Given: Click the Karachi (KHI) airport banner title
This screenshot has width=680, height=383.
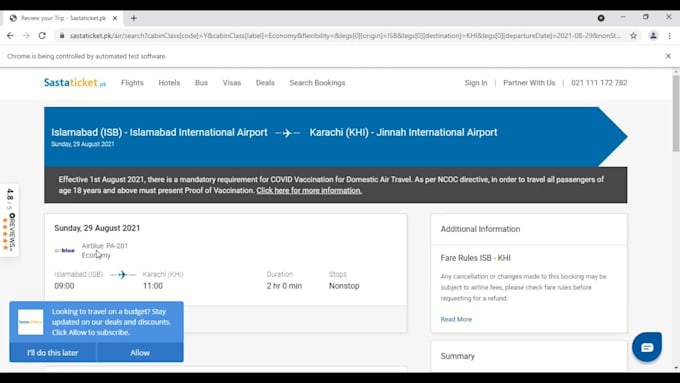Looking at the screenshot, I should tap(403, 132).
